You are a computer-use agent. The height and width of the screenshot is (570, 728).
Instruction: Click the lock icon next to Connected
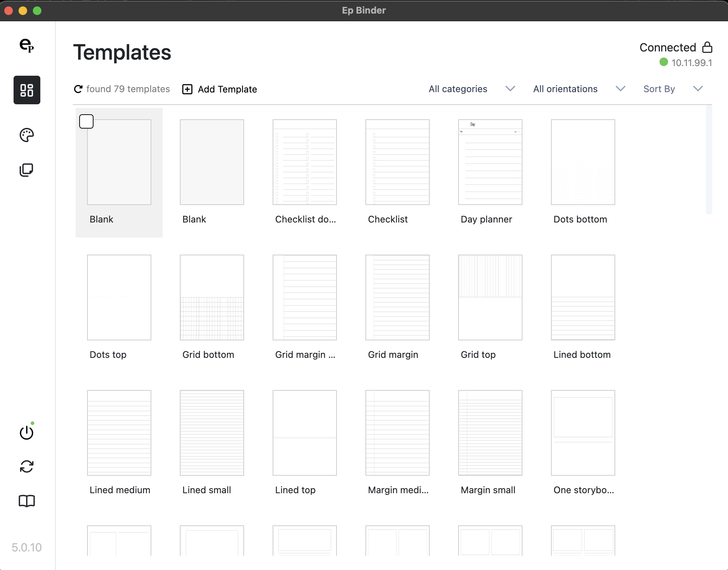(708, 47)
